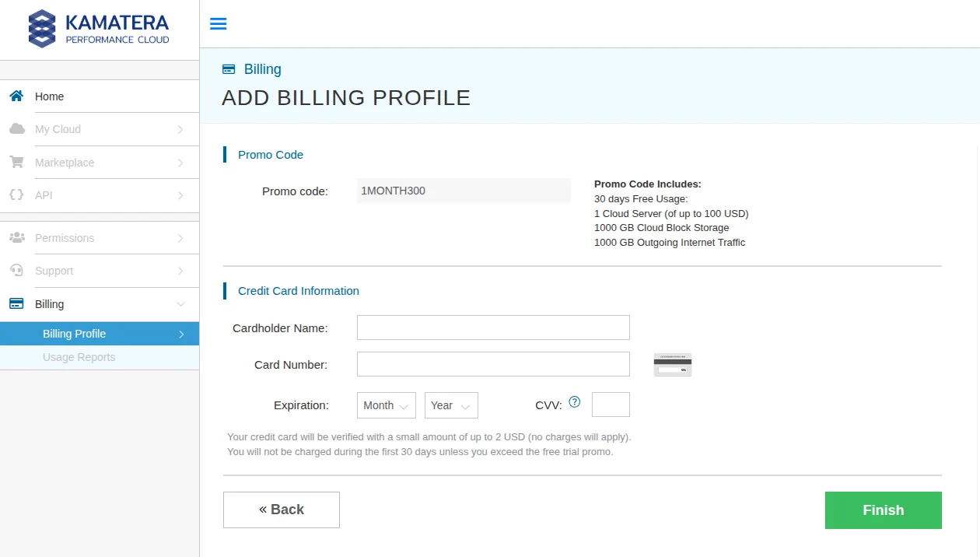Click the Permissions label in sidebar
The height and width of the screenshot is (557, 980).
(65, 238)
